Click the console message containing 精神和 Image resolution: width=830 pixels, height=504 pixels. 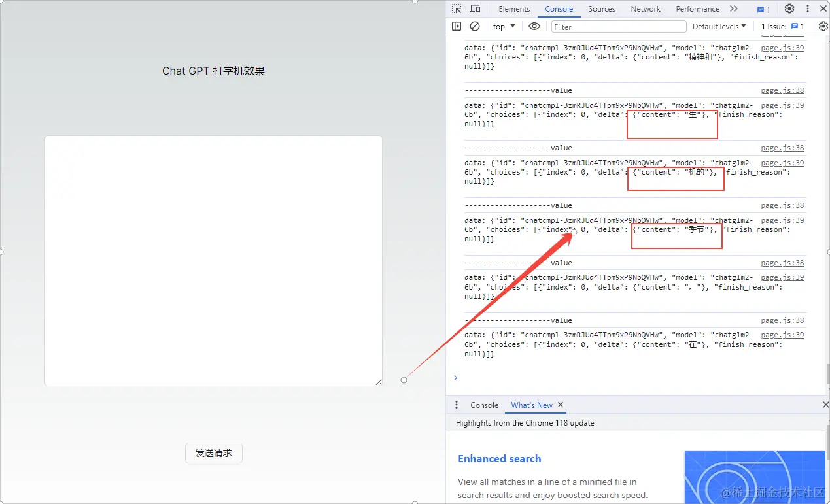[631, 57]
